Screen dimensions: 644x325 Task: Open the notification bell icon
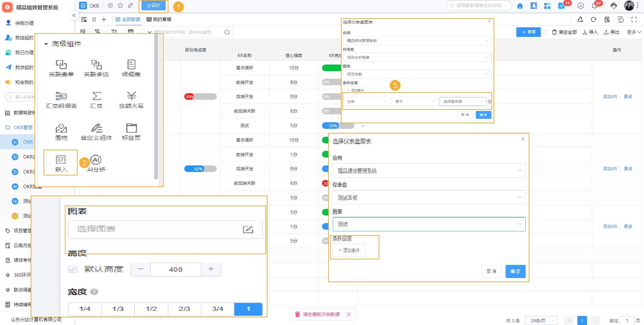tap(594, 6)
